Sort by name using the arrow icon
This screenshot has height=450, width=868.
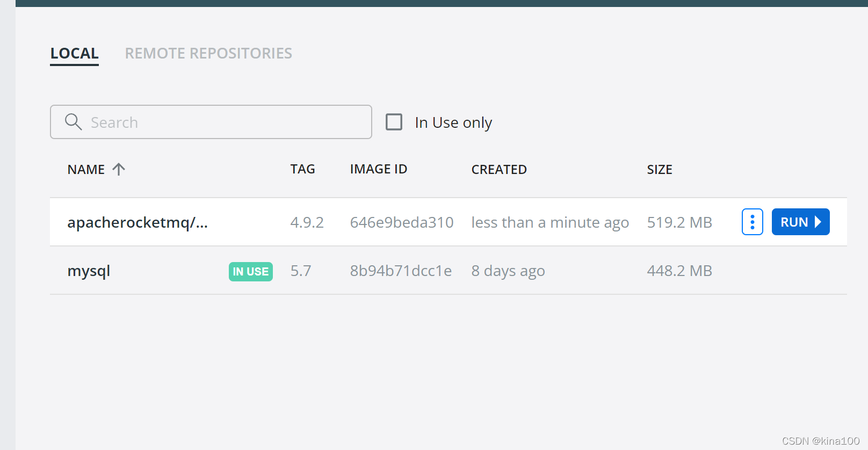[x=119, y=169]
